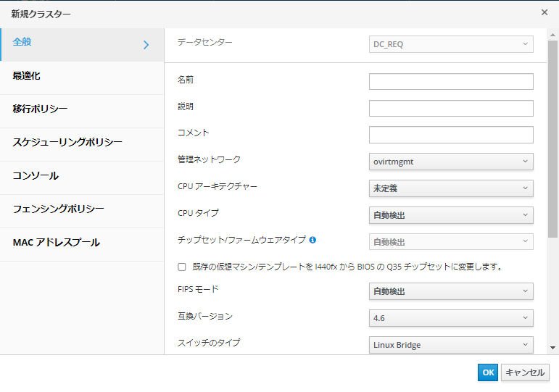
Task: Focus the 説明 input field
Action: pos(451,109)
